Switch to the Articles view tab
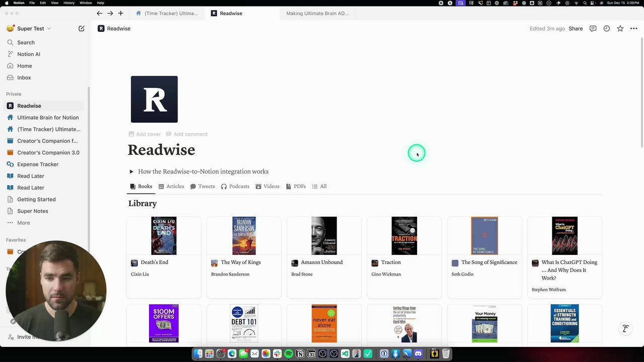This screenshot has width=644, height=362. pos(171,187)
